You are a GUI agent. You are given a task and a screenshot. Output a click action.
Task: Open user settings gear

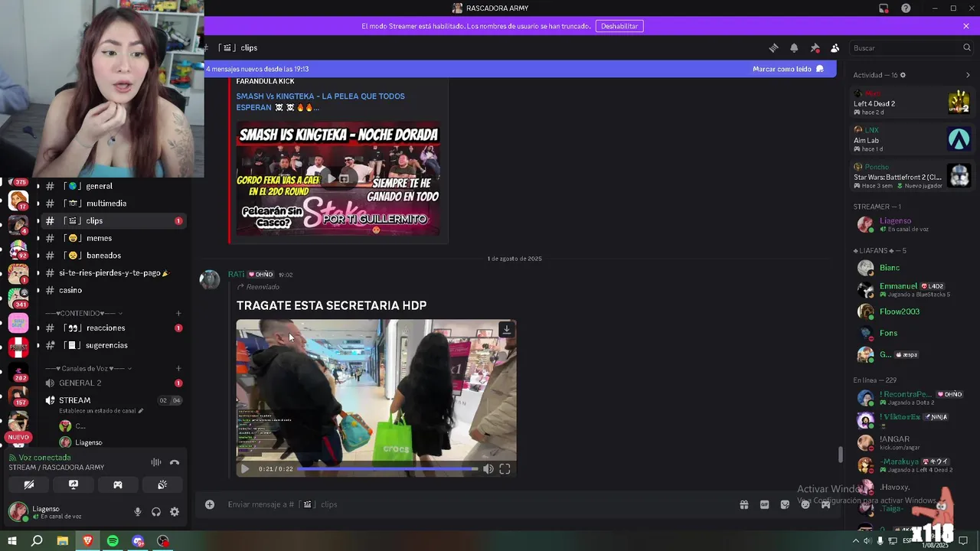coord(175,512)
